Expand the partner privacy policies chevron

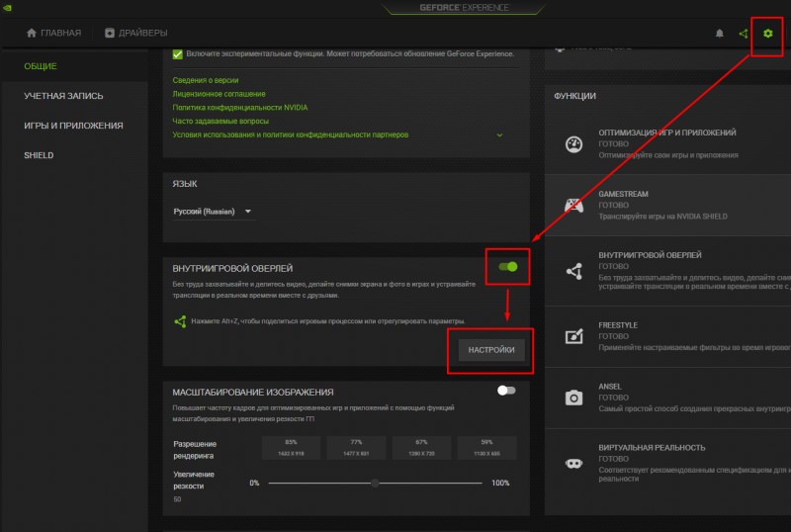499,135
